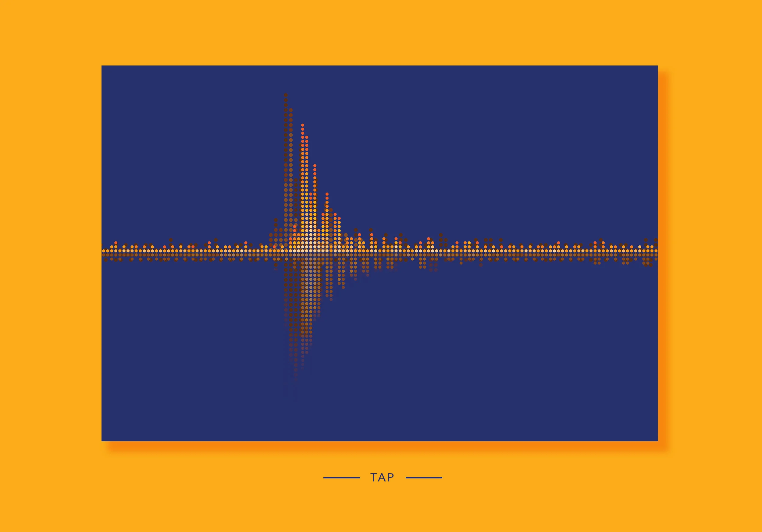Viewport: 762px width, 532px height.
Task: Click the orange background above the navy panel
Action: (381, 33)
